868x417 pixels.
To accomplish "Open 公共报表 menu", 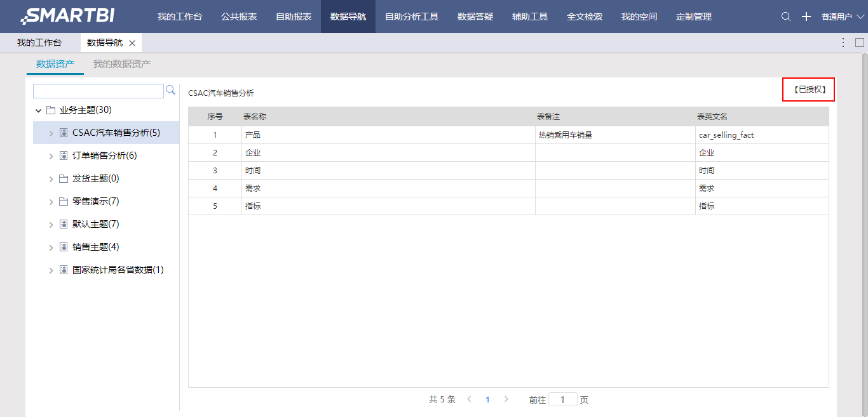I will click(239, 17).
